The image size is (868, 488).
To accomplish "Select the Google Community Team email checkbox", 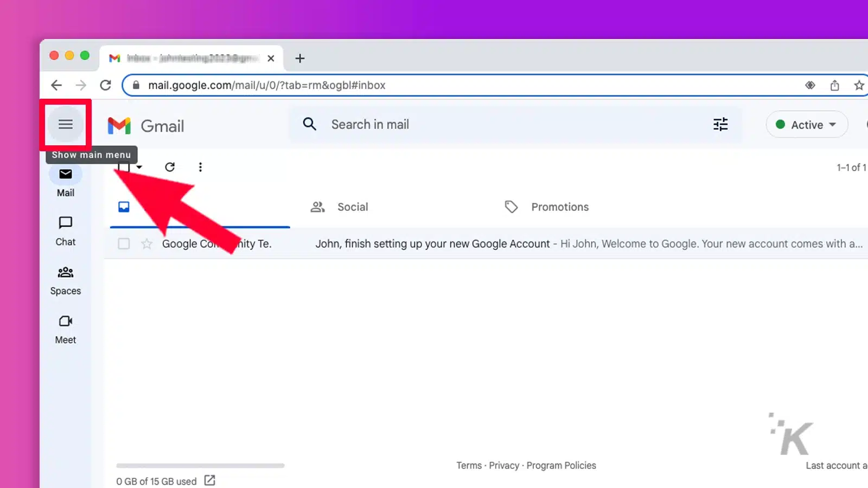I will point(124,244).
